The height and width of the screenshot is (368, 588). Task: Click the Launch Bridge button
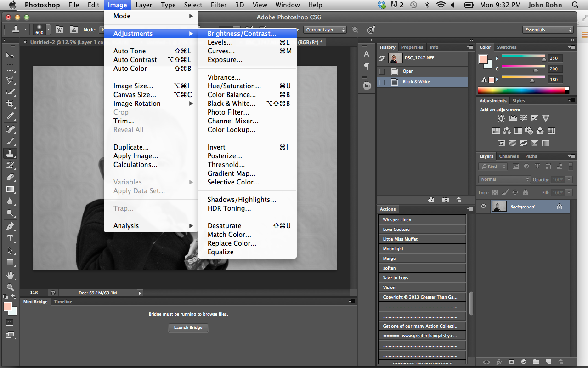click(188, 328)
